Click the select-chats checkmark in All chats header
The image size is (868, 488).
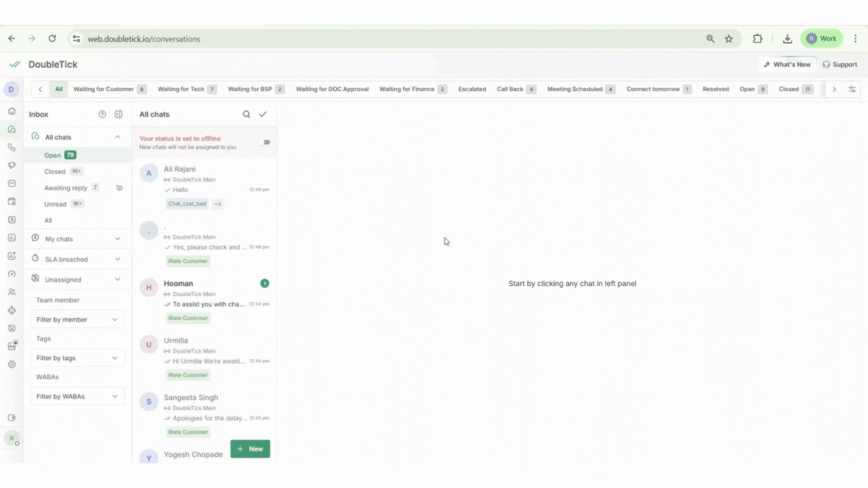(x=263, y=114)
